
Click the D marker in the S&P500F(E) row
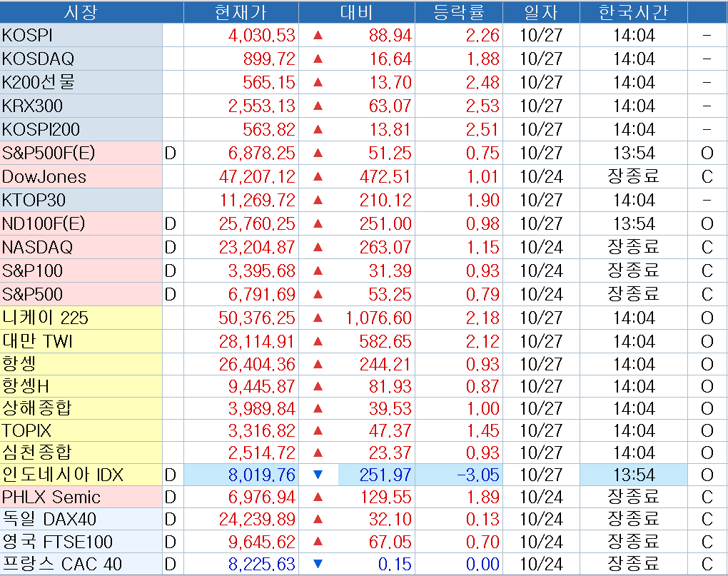click(171, 153)
